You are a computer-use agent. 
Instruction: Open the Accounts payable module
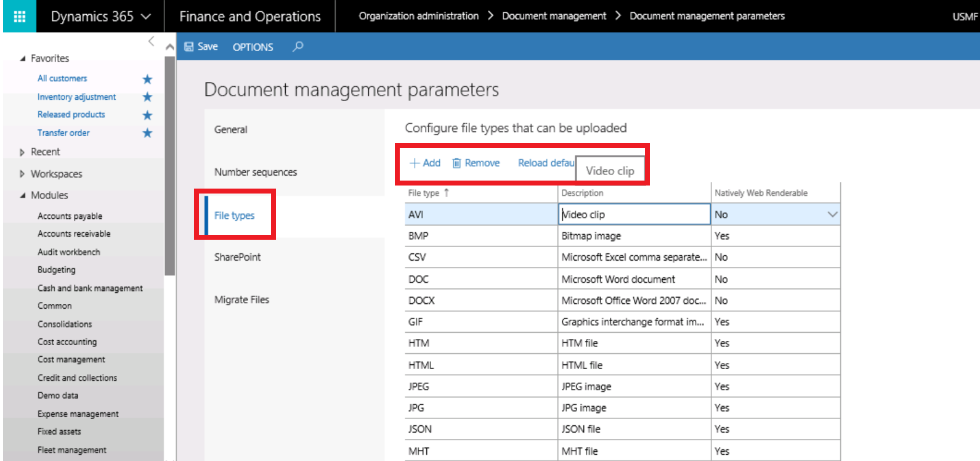(70, 216)
